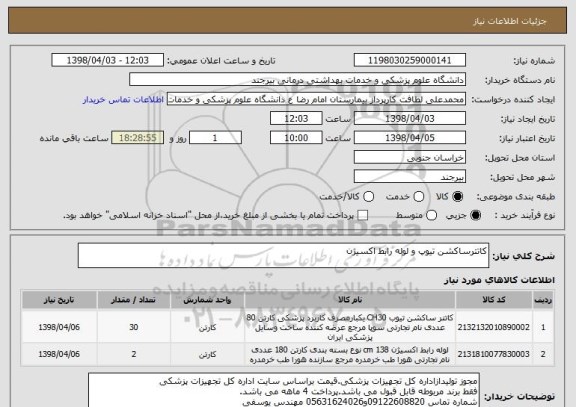
Task: Select the خدمت radio button
Action: [419, 197]
